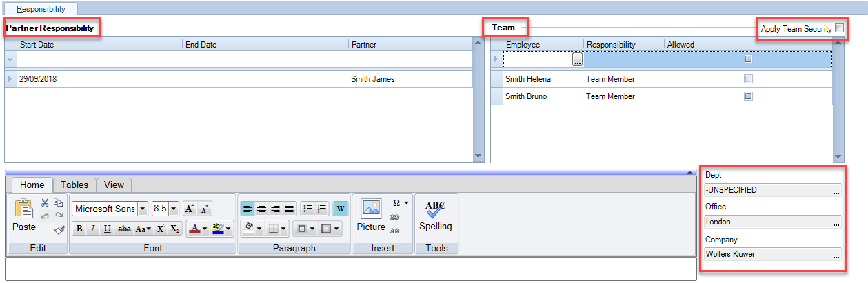Viewport: 868px width, 283px height.
Task: Toggle Allowed checkbox in new team row
Action: pos(748,59)
